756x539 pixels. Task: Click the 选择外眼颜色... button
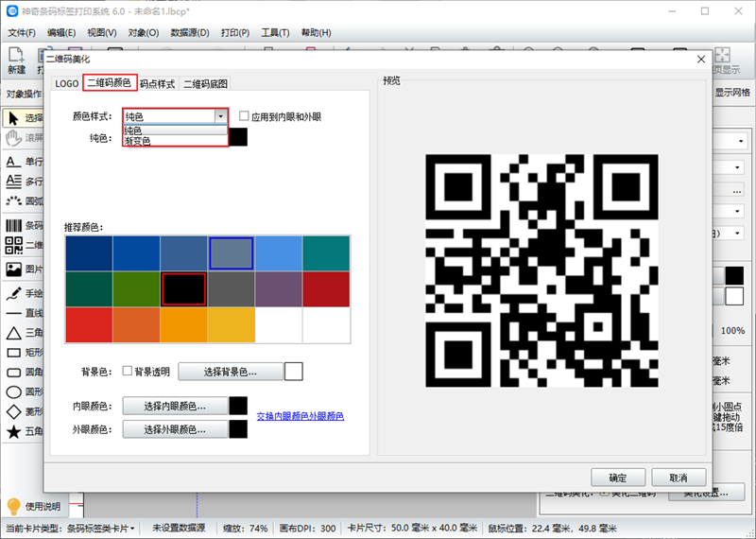(175, 429)
